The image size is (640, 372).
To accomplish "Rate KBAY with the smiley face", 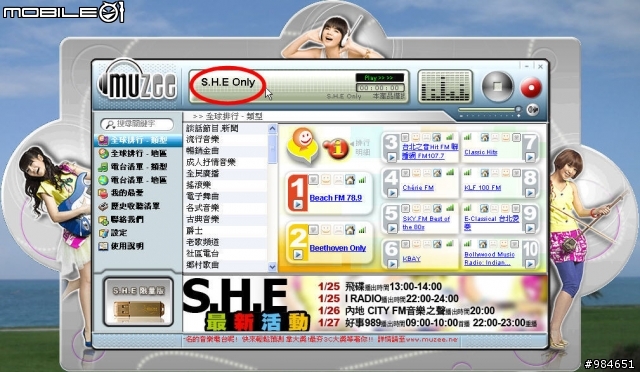I will (416, 244).
